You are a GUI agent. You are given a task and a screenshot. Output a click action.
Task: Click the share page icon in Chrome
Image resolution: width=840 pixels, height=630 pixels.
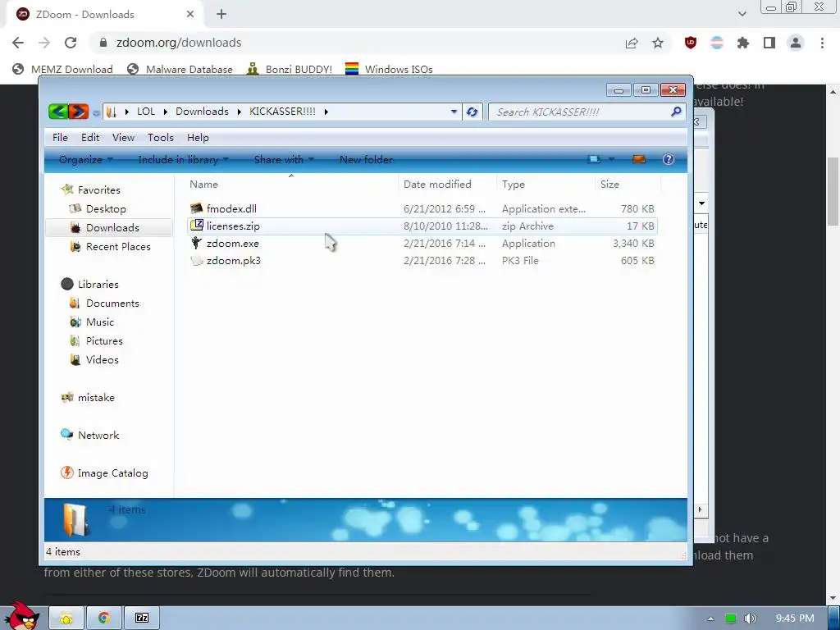click(632, 43)
